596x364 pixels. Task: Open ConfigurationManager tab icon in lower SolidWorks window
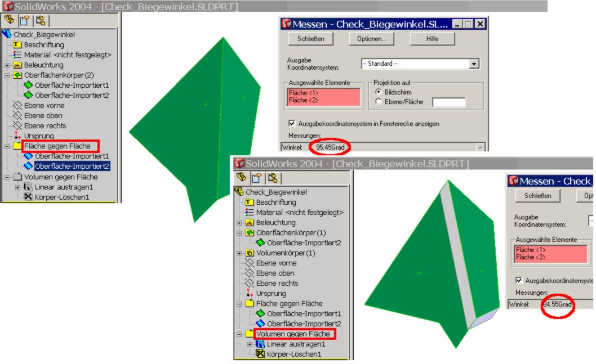click(272, 178)
